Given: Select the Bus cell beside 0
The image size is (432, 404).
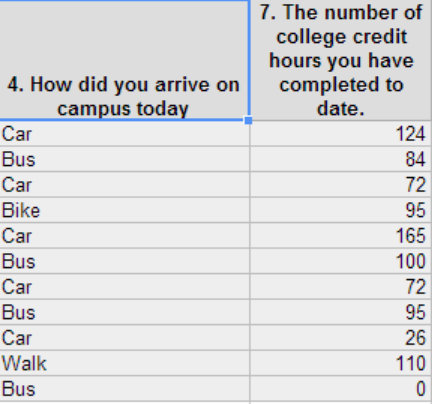Looking at the screenshot, I should click(x=124, y=389).
